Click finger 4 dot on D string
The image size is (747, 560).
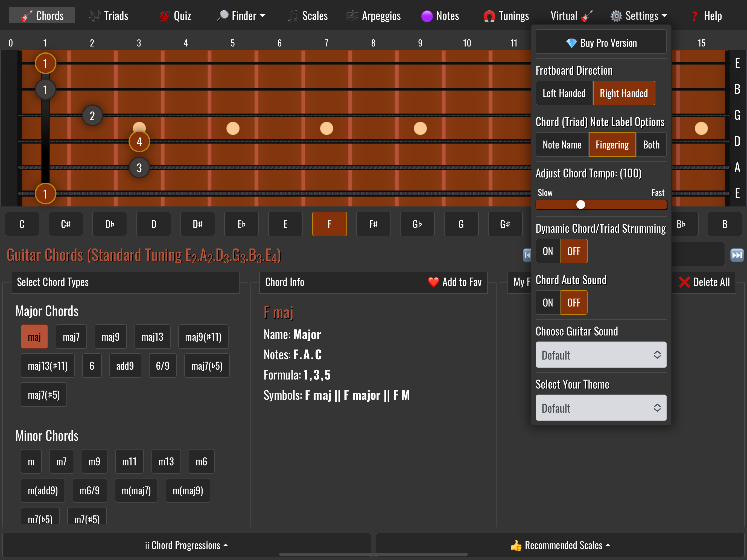pos(139,142)
